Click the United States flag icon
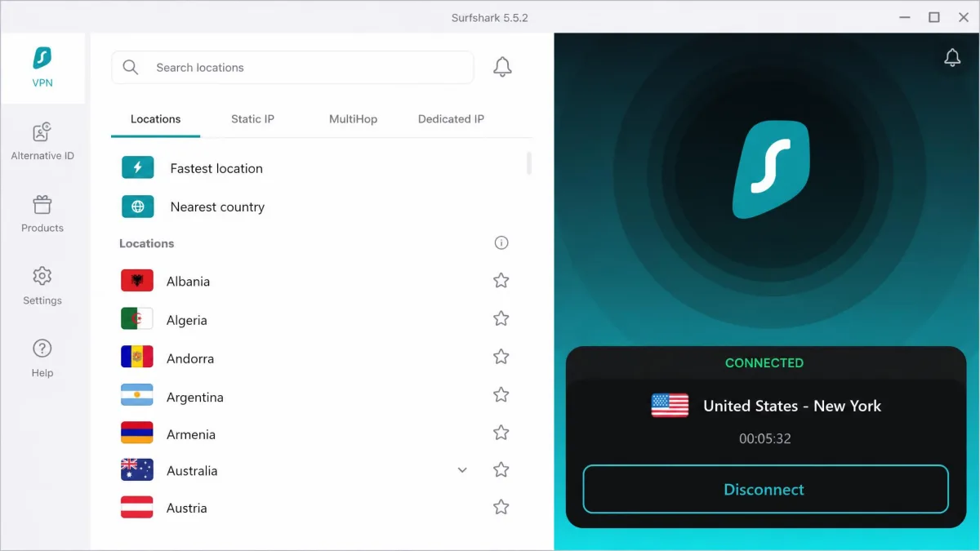The height and width of the screenshot is (551, 980). point(670,405)
